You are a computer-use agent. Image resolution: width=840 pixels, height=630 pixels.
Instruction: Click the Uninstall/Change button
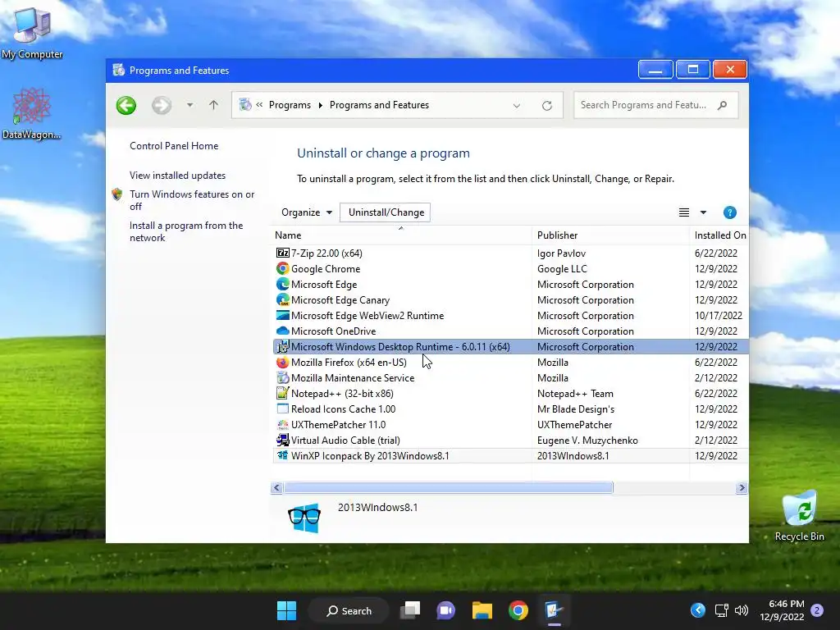pos(386,212)
